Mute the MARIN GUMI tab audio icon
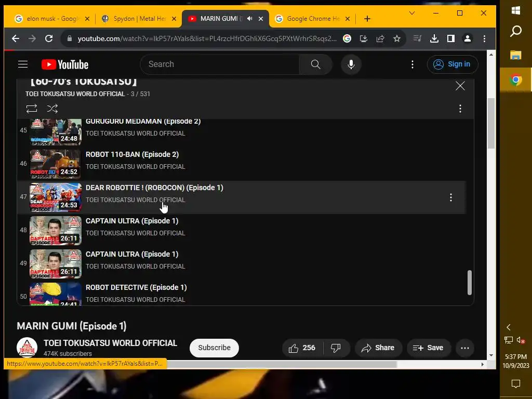Image resolution: width=532 pixels, height=399 pixels. coord(250,18)
